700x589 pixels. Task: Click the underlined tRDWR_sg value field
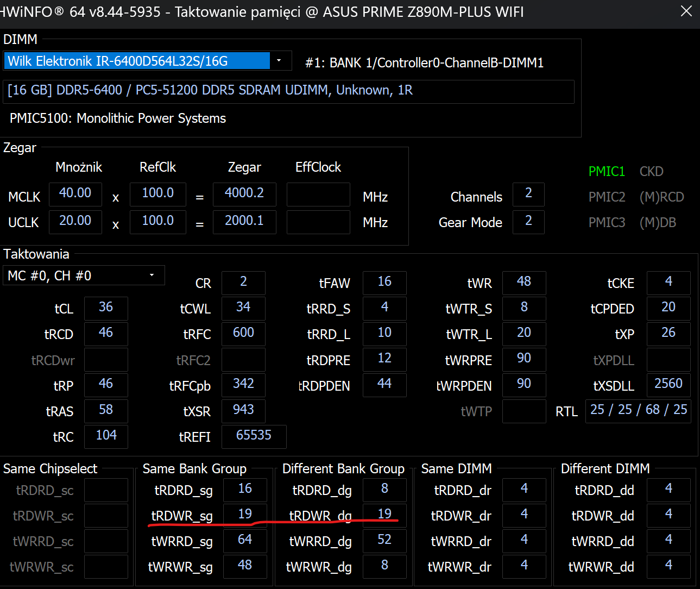point(245,514)
